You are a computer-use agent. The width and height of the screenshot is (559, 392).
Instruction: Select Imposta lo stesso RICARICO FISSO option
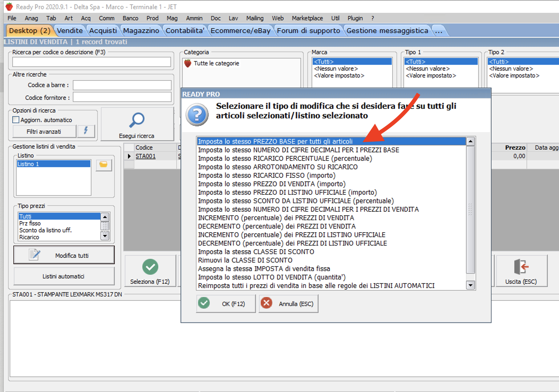(331, 175)
